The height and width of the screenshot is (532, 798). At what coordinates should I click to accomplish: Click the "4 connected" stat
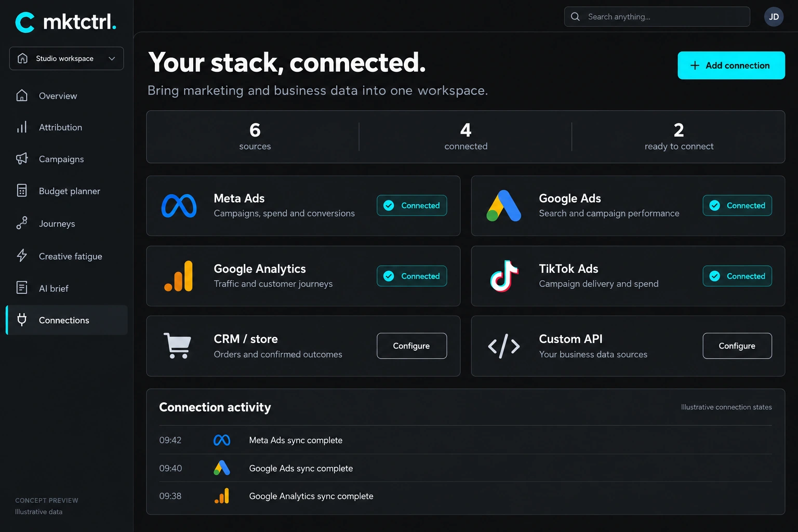[x=466, y=136]
